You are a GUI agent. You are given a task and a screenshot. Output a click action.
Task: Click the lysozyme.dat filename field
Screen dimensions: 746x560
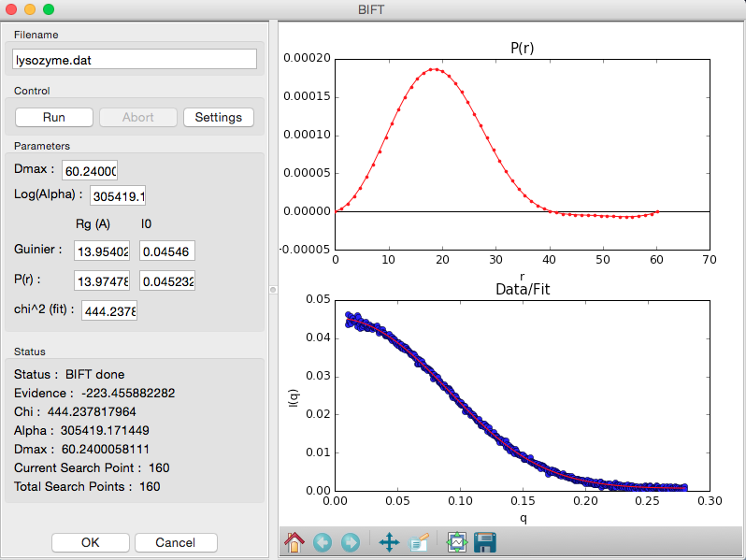tap(135, 60)
